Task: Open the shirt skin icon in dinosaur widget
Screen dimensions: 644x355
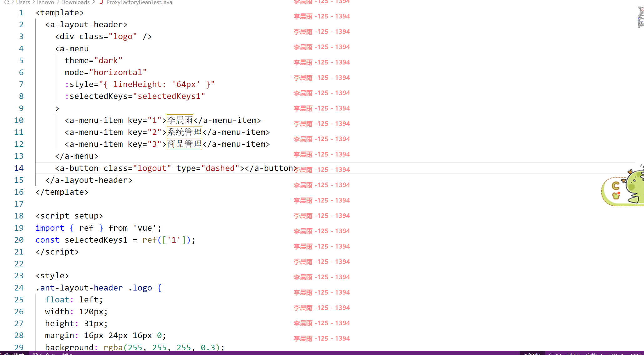Action: [616, 196]
